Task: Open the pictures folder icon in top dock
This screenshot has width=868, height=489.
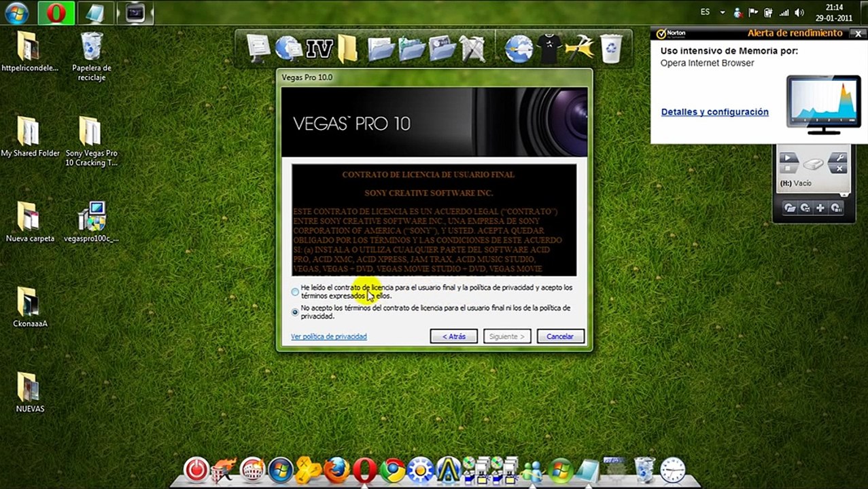Action: point(412,48)
